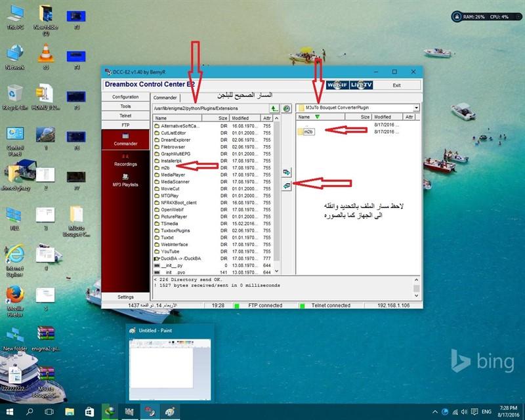Image resolution: width=525 pixels, height=420 pixels.
Task: Select the Internet Explorer desktop icon
Action: coord(15,261)
